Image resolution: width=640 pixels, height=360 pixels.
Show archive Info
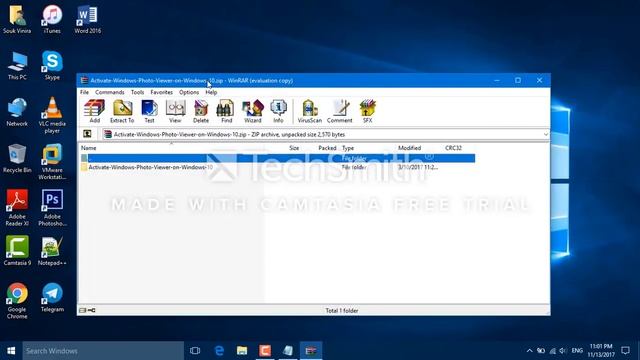tap(278, 111)
